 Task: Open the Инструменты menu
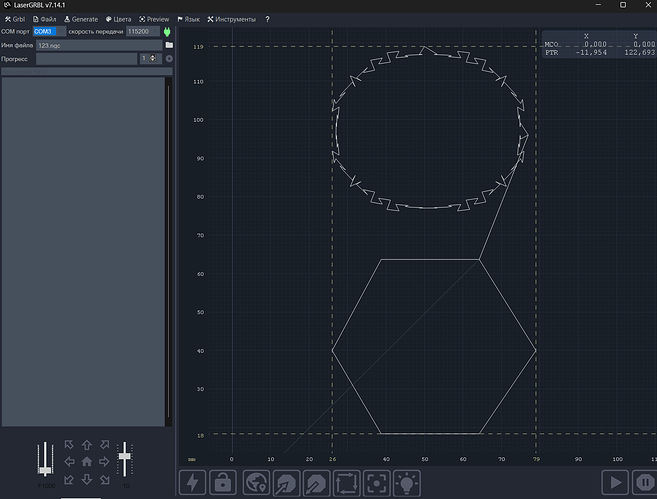coord(231,19)
